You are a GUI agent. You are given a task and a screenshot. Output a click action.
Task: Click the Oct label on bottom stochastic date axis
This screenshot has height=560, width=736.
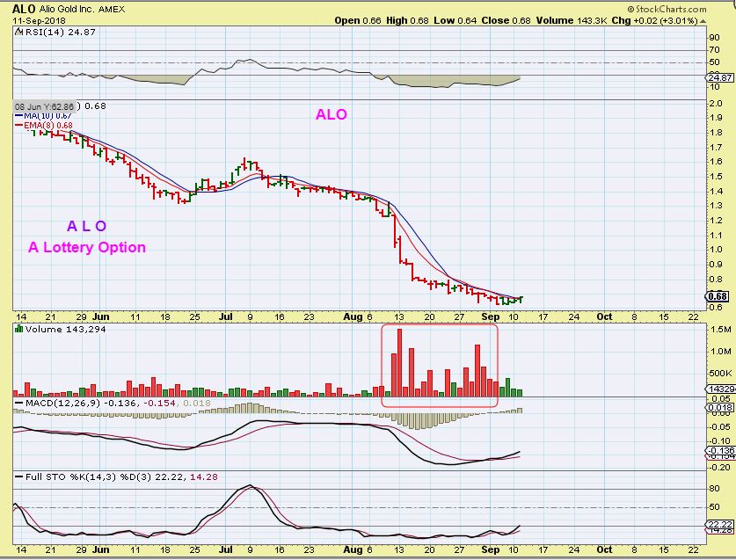click(604, 549)
